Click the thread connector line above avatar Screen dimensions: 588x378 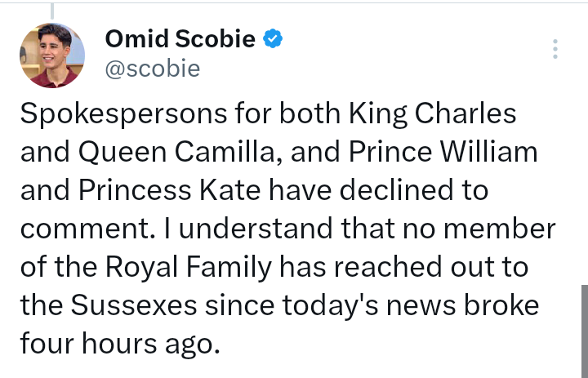51,10
